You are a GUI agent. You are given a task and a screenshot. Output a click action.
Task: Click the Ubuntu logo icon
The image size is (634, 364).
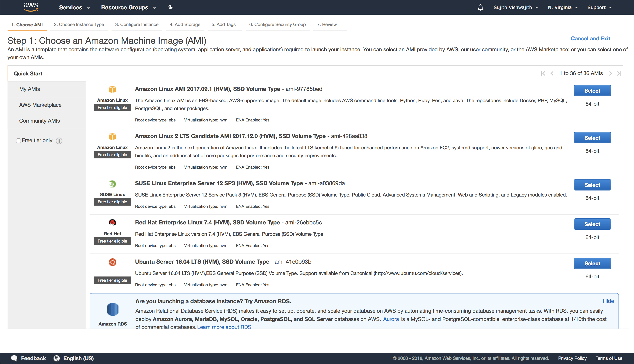112,262
